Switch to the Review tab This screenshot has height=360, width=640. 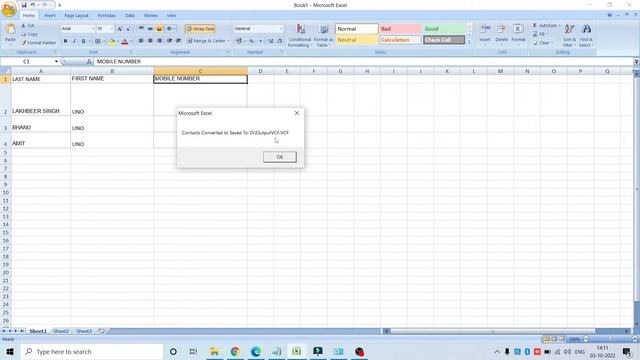(151, 16)
